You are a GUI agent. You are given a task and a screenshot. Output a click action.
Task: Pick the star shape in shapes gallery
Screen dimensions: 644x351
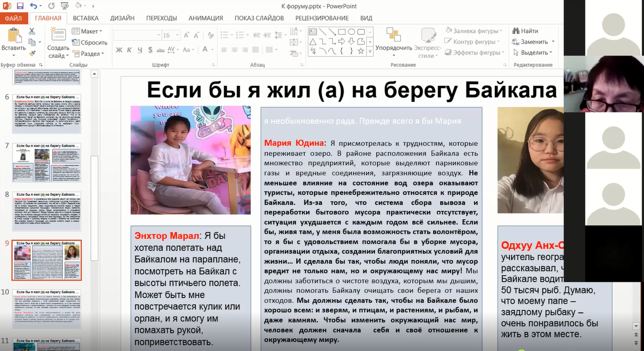[360, 51]
